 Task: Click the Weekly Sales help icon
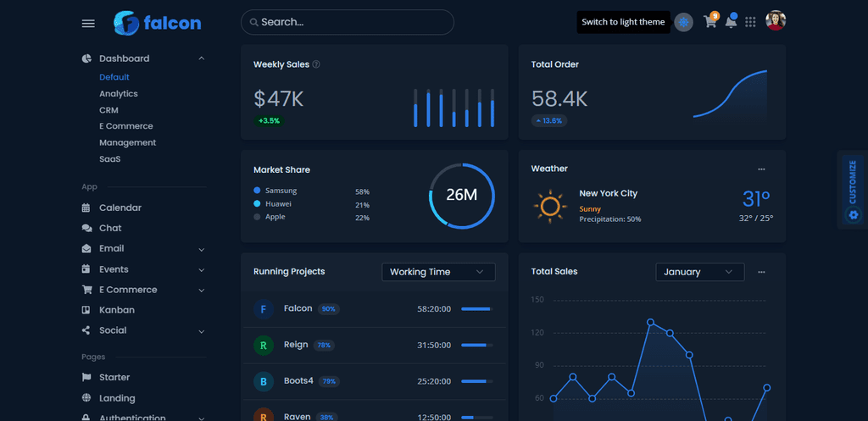[316, 64]
